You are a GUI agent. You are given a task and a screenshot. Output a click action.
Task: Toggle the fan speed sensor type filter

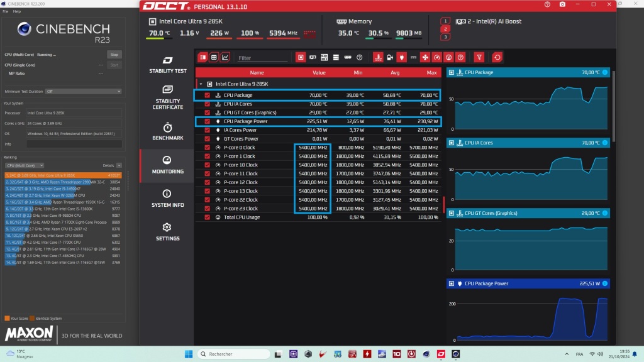[425, 57]
